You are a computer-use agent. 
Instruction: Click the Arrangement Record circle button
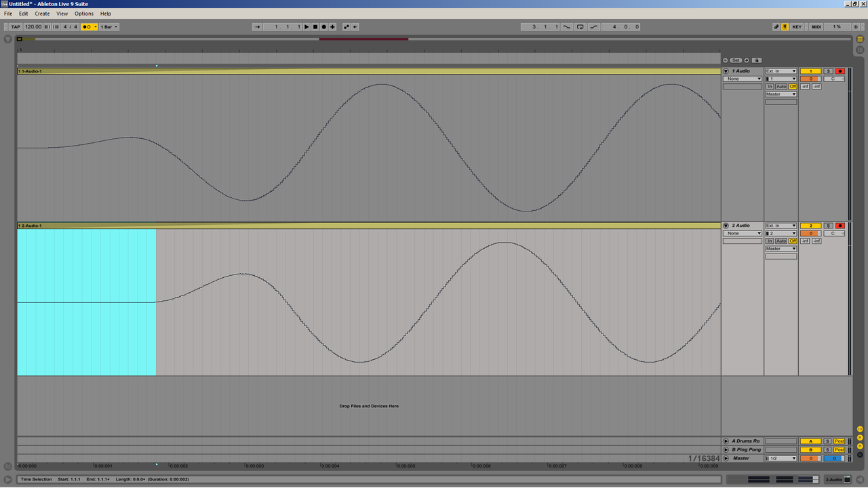(x=323, y=27)
